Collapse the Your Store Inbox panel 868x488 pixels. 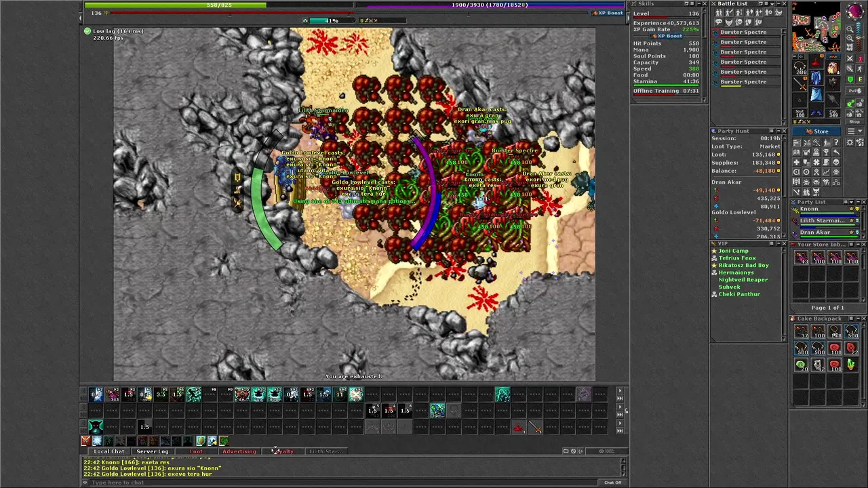click(858, 244)
